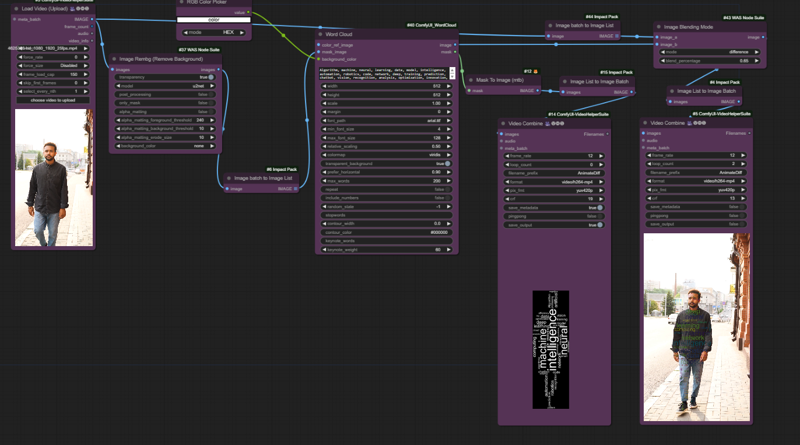Click background_color input socket on Word Cloud
The image size is (800, 445).
click(319, 59)
